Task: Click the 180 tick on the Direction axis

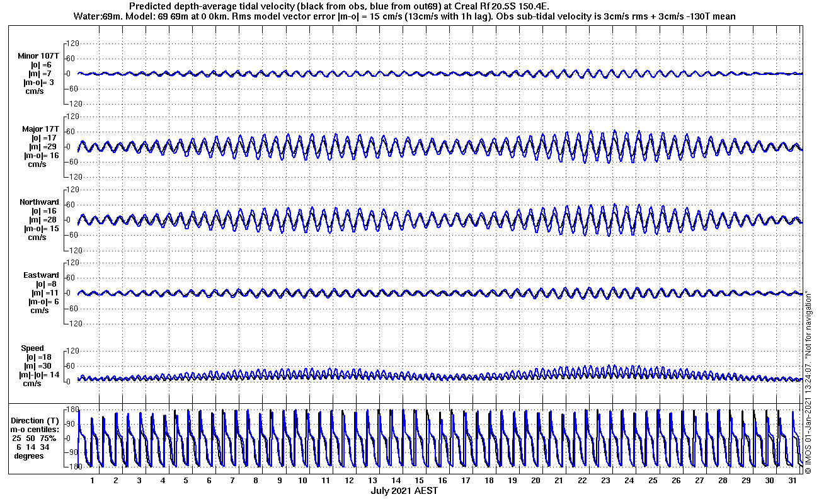Action: click(72, 409)
